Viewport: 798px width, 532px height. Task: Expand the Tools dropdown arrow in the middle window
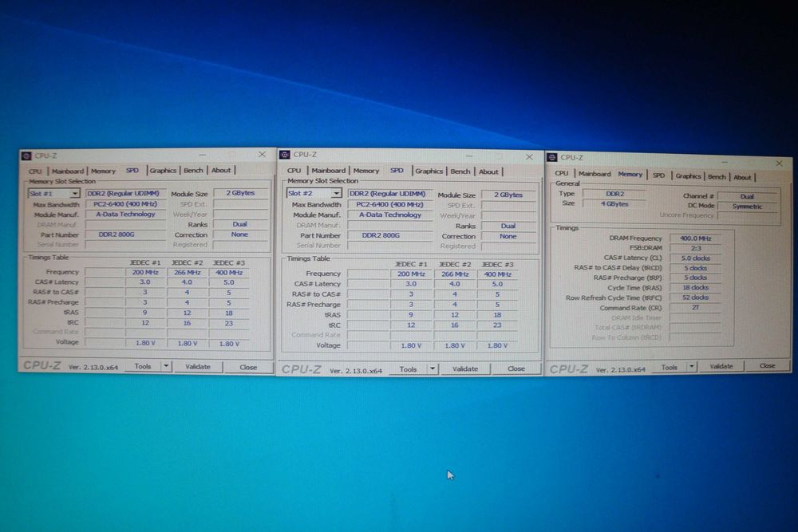(432, 368)
